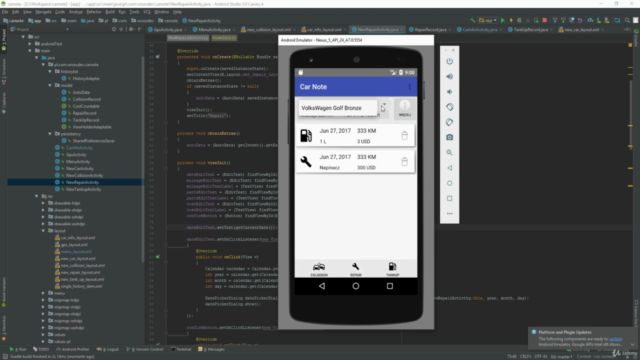Screen dimensions: 640x360
Task: Expand the drawable-hdpi folder
Action: (x=43, y=203)
